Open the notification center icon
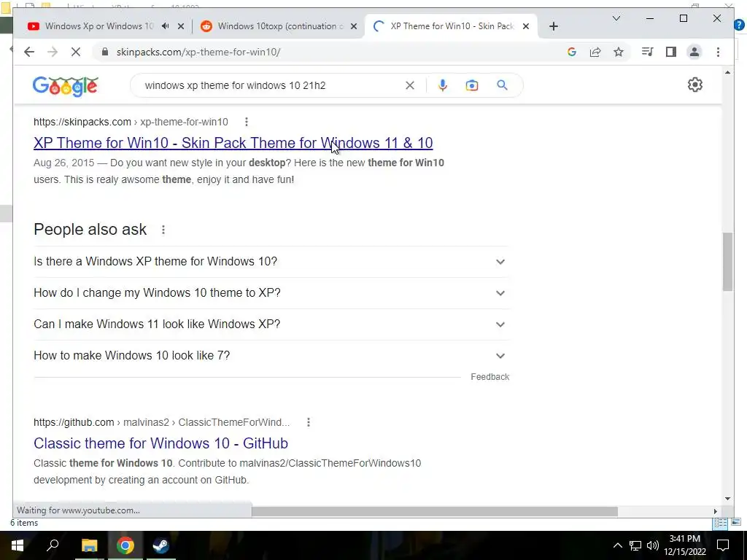The width and height of the screenshot is (747, 560). click(x=723, y=545)
